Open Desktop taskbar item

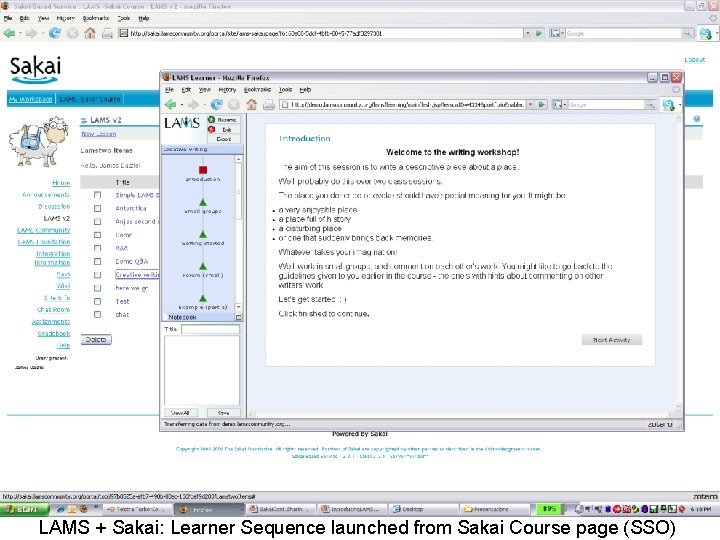(x=423, y=509)
